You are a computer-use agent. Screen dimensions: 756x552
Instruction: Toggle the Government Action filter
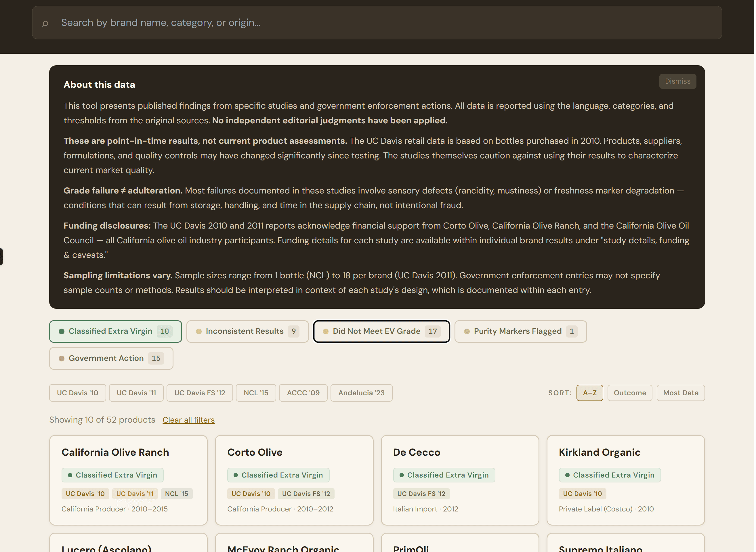pyautogui.click(x=111, y=359)
